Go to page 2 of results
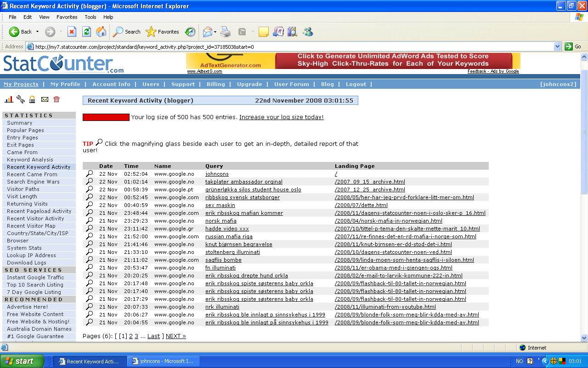588x368 pixels. point(131,336)
